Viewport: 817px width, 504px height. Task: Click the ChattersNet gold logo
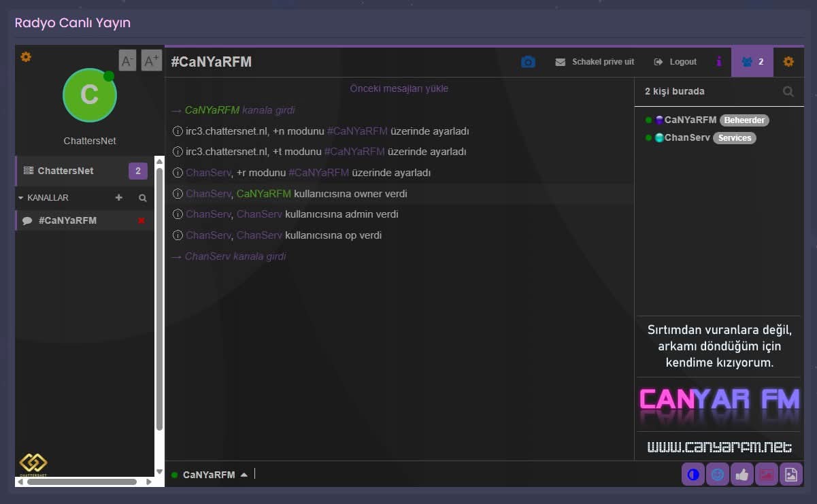pyautogui.click(x=33, y=465)
